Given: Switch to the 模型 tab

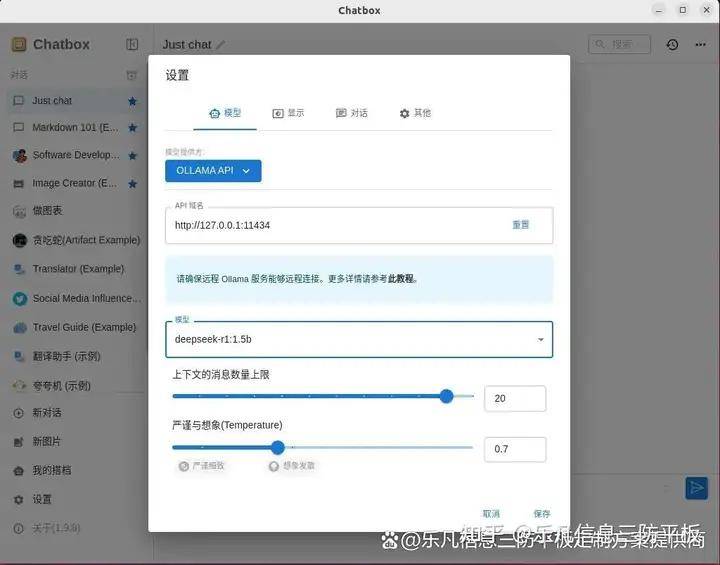Looking at the screenshot, I should (225, 113).
